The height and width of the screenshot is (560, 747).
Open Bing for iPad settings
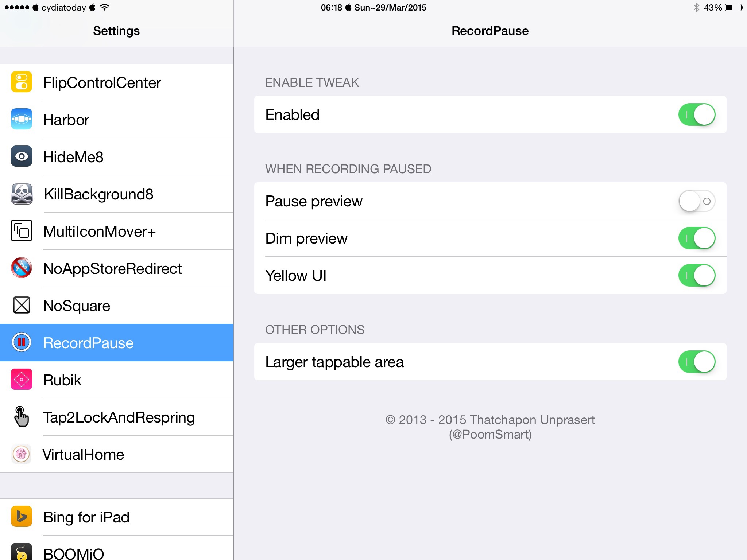click(x=117, y=517)
